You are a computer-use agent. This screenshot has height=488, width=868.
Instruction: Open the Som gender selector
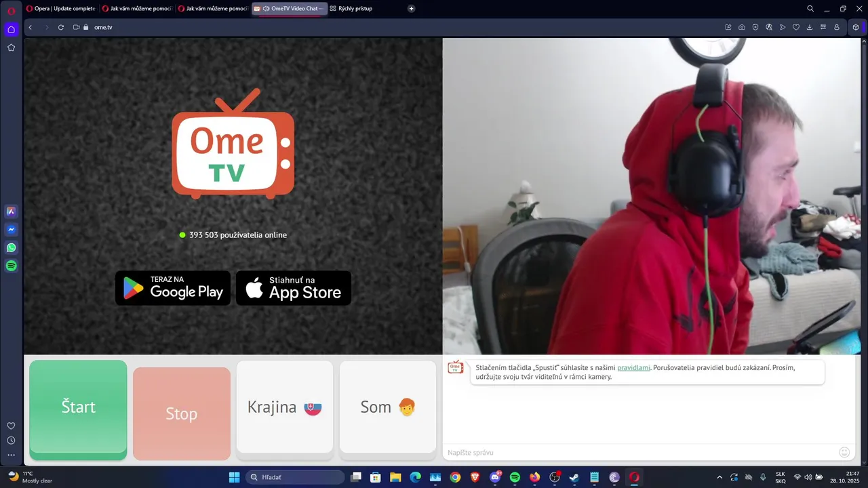[388, 407]
